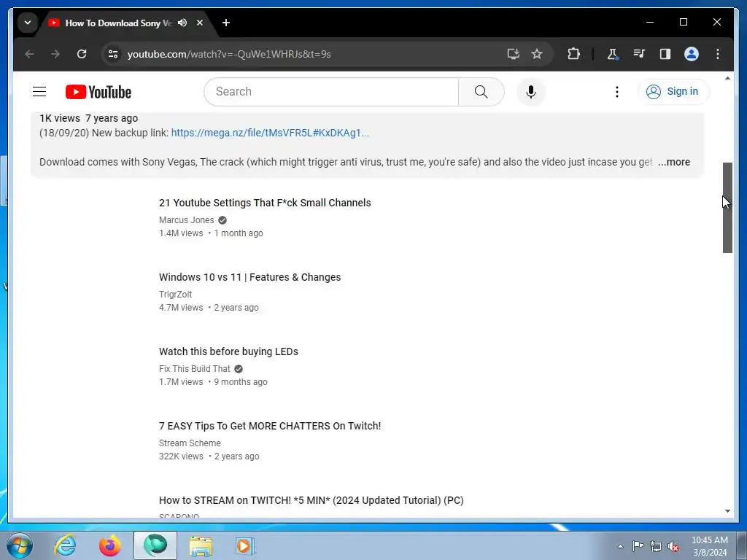The height and width of the screenshot is (560, 747).
Task: Install app icon in address bar
Action: [x=513, y=54]
